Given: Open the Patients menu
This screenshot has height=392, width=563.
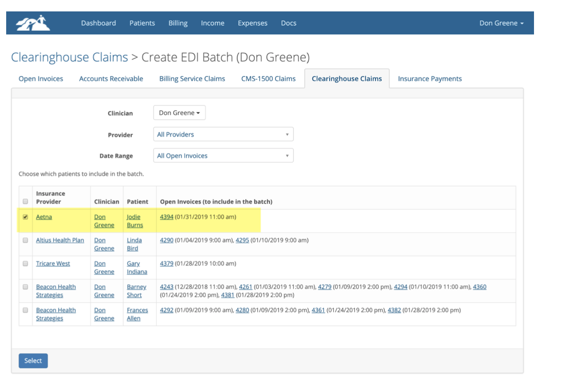Looking at the screenshot, I should coord(142,22).
